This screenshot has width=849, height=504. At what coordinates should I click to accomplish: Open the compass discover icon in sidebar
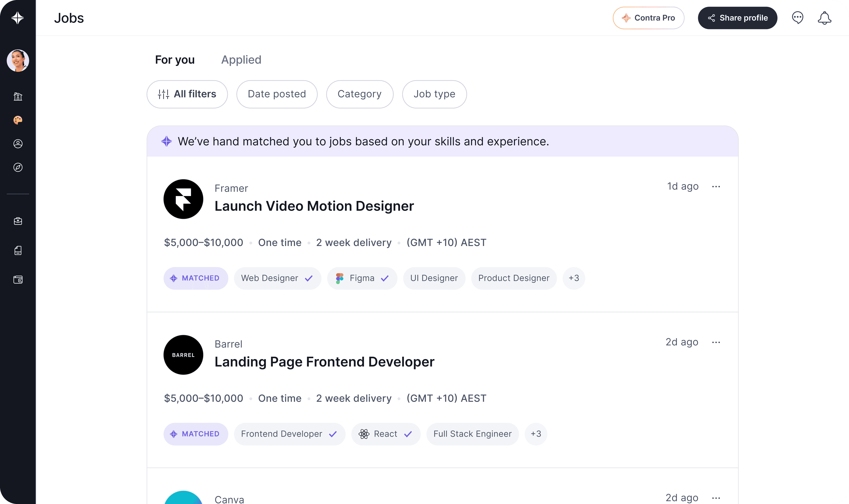click(18, 167)
